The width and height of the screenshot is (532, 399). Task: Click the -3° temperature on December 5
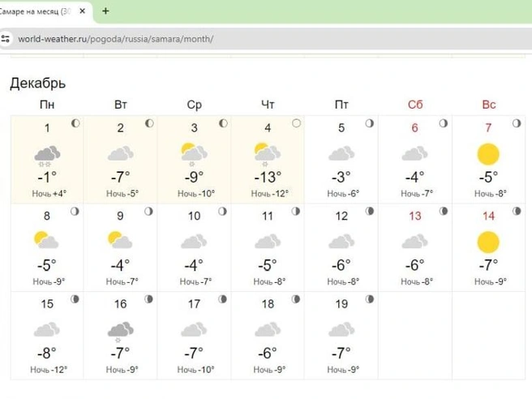[x=341, y=178]
